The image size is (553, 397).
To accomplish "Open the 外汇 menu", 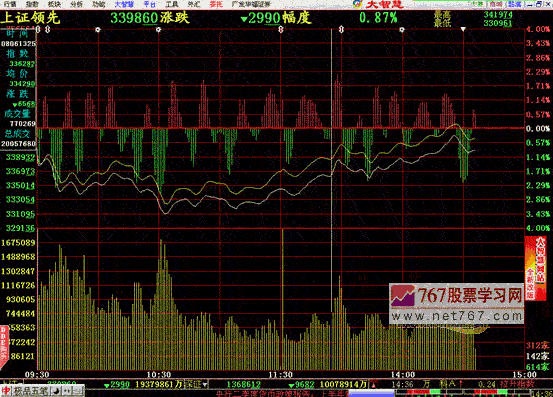I will [194, 4].
